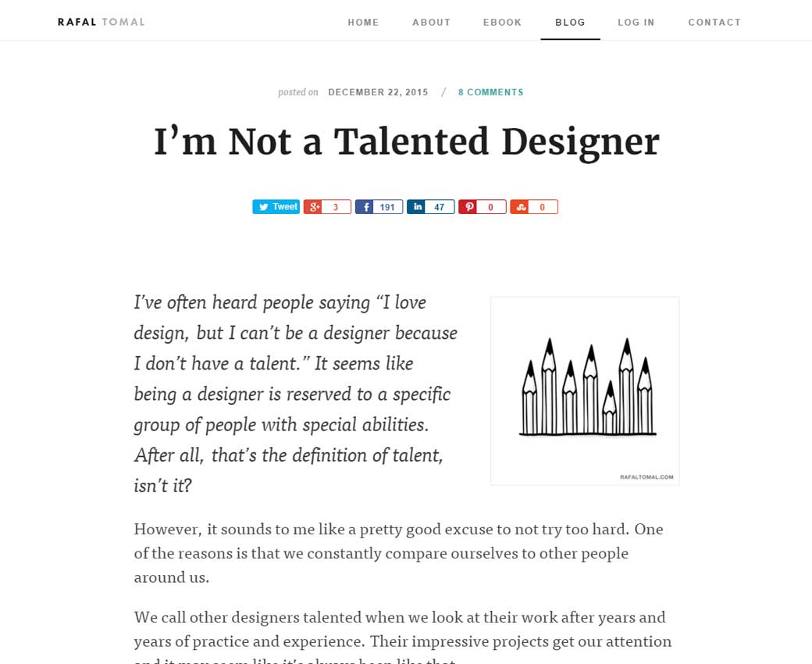Go to the Home menu item
812x664 pixels.
coord(363,23)
